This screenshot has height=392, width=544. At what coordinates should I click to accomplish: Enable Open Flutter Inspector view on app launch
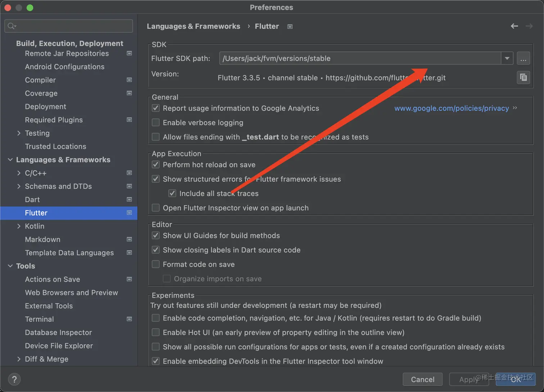pos(156,208)
